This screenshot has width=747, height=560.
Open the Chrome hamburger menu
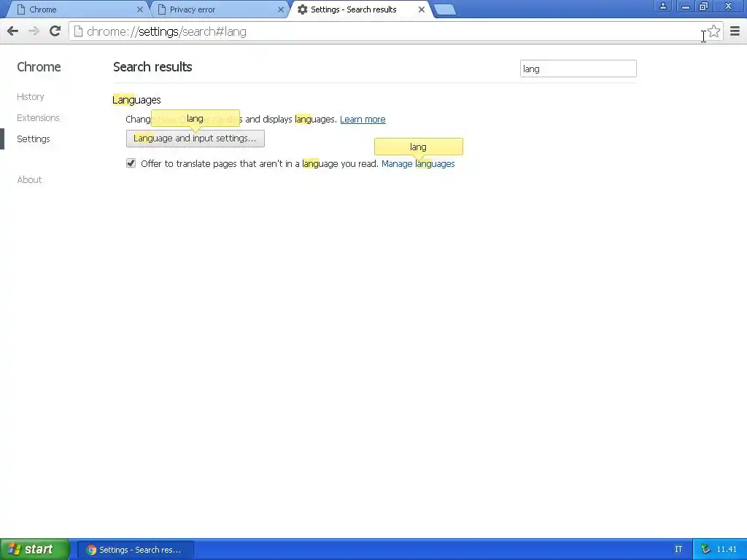(735, 31)
